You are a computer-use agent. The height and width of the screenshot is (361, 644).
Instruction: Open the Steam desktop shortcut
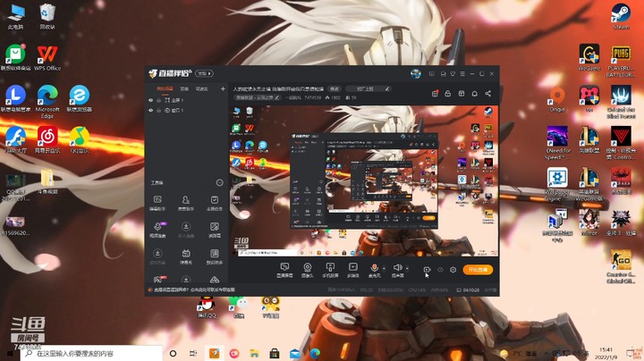click(x=621, y=17)
